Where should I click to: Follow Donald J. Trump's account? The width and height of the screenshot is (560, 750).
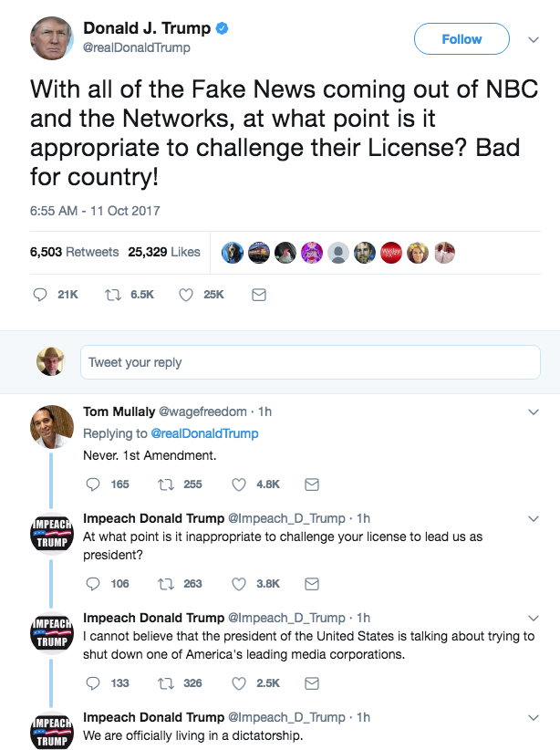461,39
